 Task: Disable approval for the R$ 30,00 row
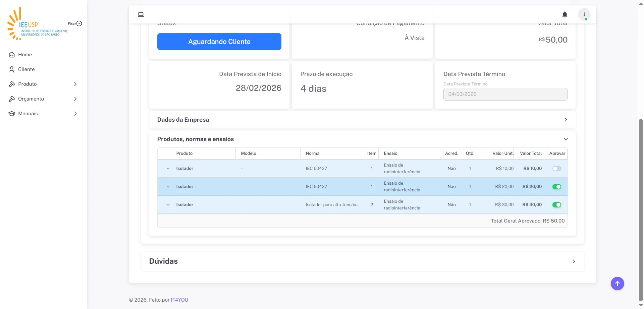pyautogui.click(x=557, y=205)
